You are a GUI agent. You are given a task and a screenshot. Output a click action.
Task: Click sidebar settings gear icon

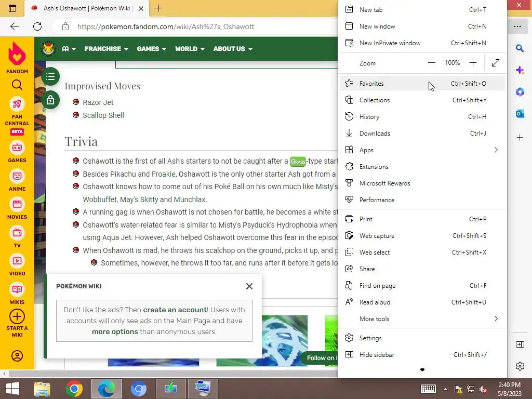(520, 366)
